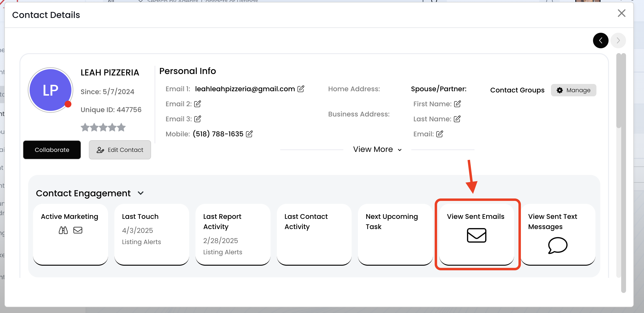Open Manage contact groups
The width and height of the screenshot is (644, 313).
click(x=573, y=90)
